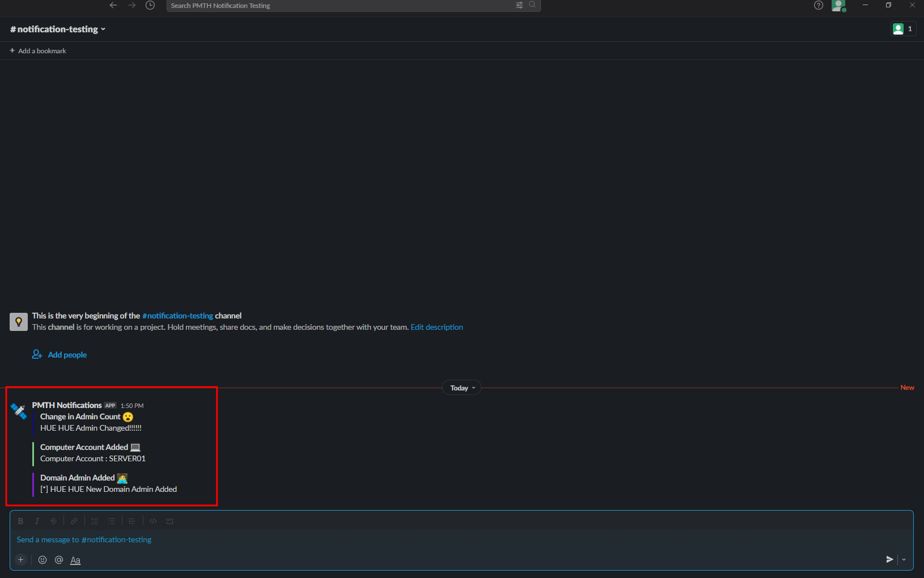
Task: Toggle strikethrough formatting
Action: coord(54,521)
